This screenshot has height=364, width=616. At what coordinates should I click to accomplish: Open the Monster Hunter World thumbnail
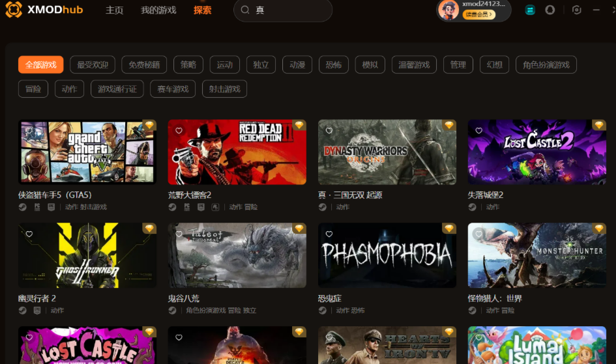[537, 255]
